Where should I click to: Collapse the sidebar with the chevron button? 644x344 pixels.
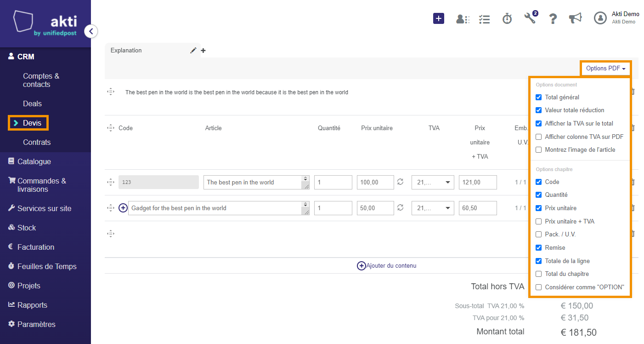[91, 31]
